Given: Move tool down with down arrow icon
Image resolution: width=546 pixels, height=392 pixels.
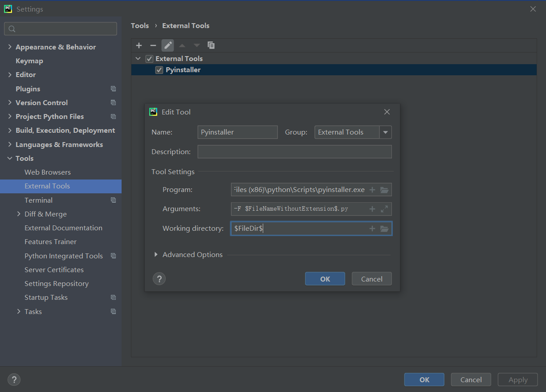Looking at the screenshot, I should point(197,45).
